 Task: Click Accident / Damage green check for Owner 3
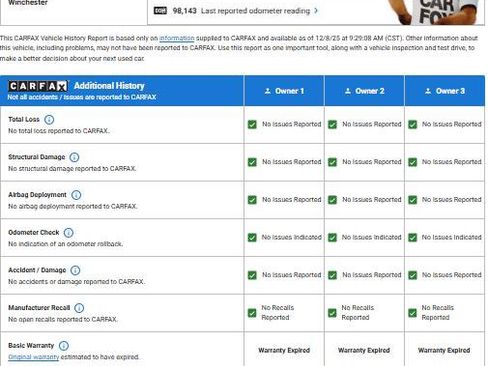tap(413, 275)
